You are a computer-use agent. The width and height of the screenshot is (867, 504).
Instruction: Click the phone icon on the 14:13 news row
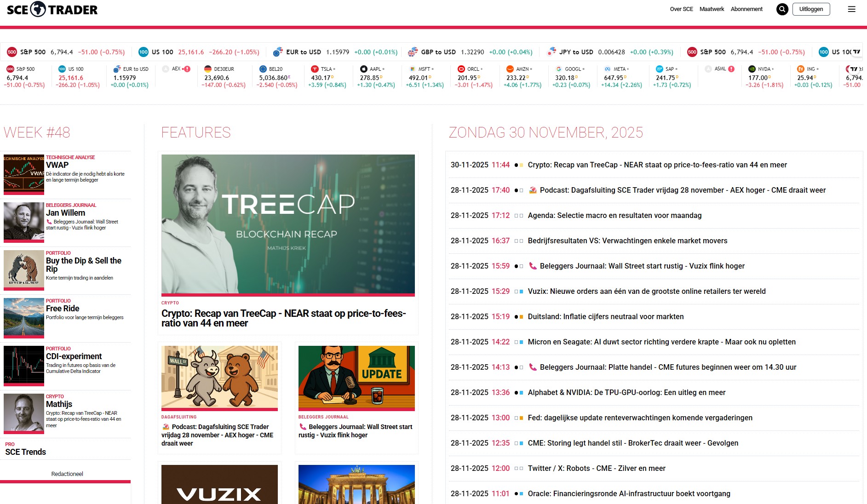(533, 367)
